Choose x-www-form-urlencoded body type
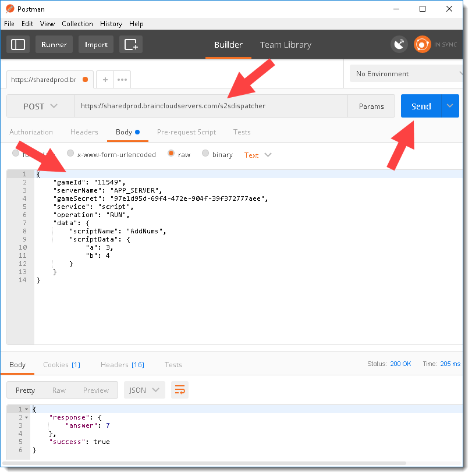The height and width of the screenshot is (476, 472). [x=70, y=154]
